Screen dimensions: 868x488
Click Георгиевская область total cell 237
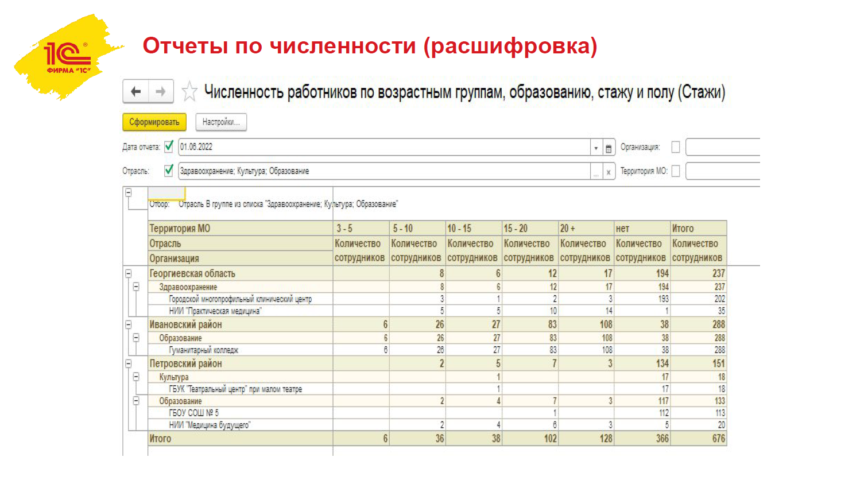pyautogui.click(x=698, y=274)
